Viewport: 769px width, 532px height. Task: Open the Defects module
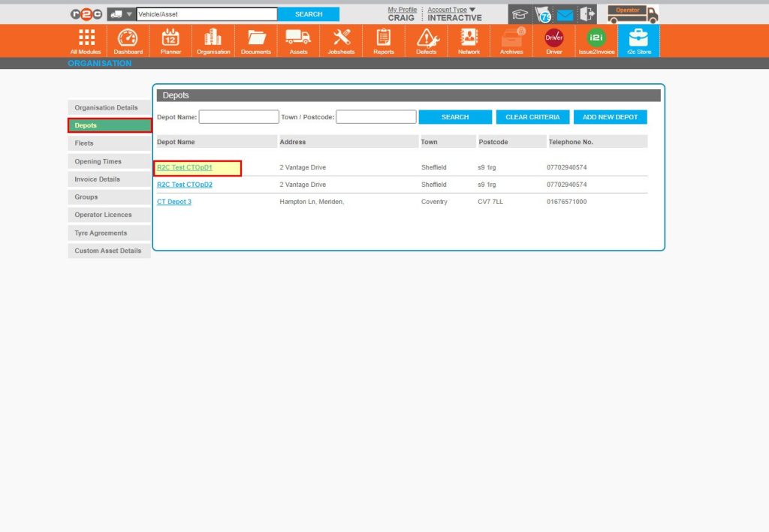426,40
